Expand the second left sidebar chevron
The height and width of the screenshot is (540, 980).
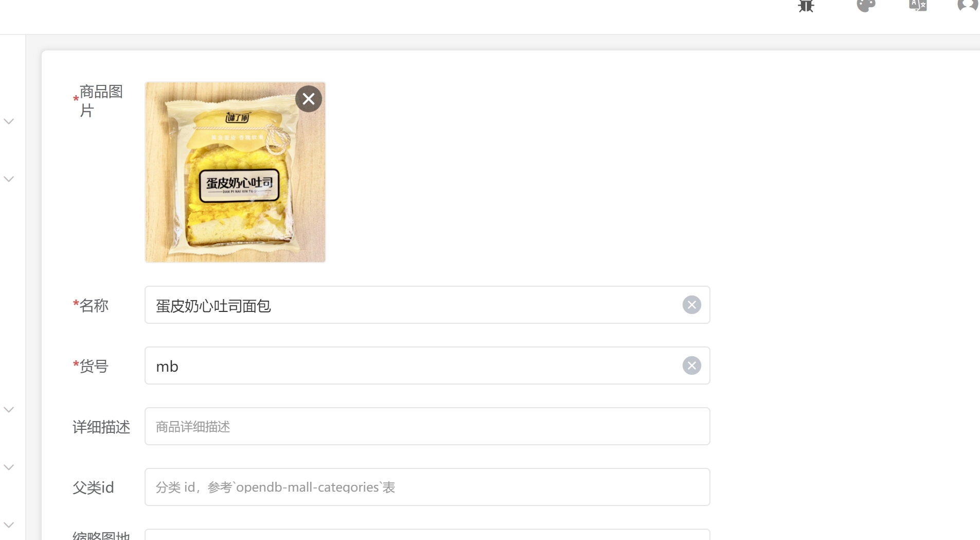point(9,179)
